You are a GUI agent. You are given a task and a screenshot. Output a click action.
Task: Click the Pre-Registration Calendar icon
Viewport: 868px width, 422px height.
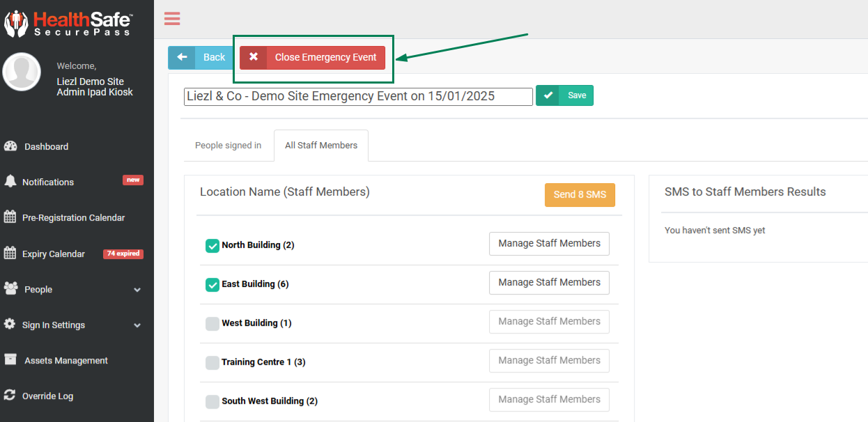(10, 217)
